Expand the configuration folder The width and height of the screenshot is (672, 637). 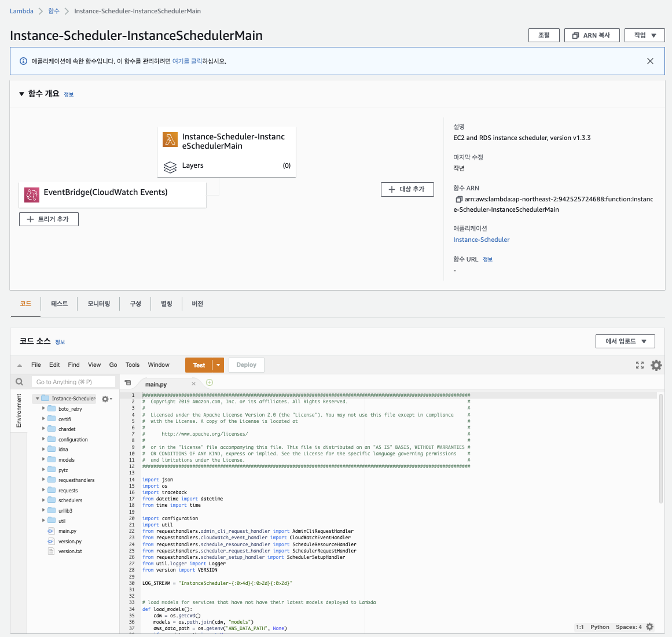[43, 439]
